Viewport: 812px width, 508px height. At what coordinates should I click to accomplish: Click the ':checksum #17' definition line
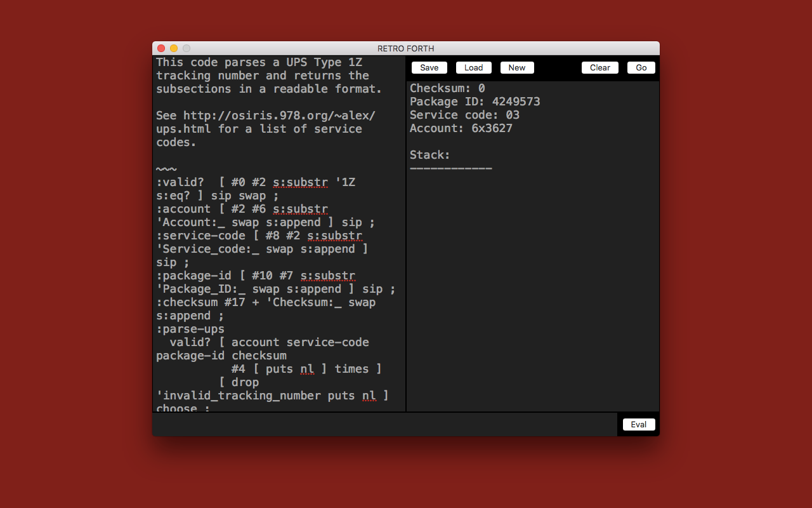click(266, 302)
